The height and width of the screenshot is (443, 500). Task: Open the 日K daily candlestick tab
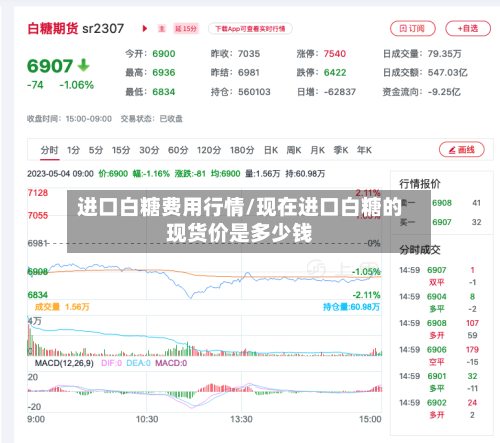271,150
